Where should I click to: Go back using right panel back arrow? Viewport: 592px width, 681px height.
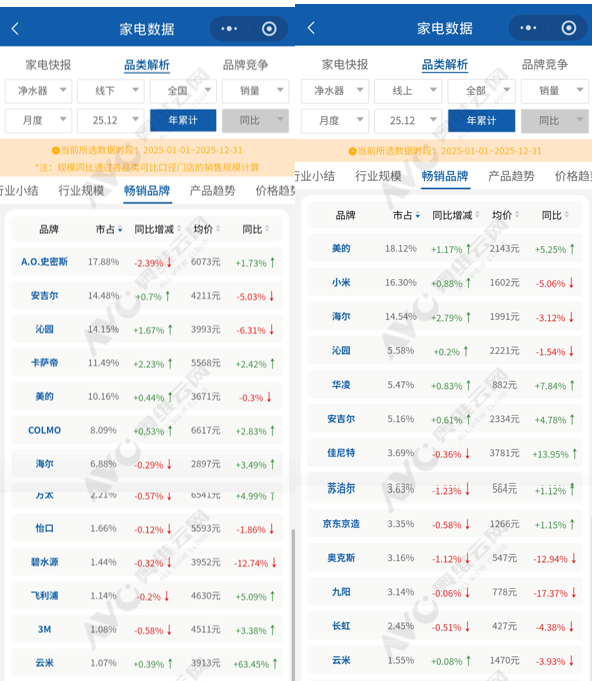tap(311, 28)
